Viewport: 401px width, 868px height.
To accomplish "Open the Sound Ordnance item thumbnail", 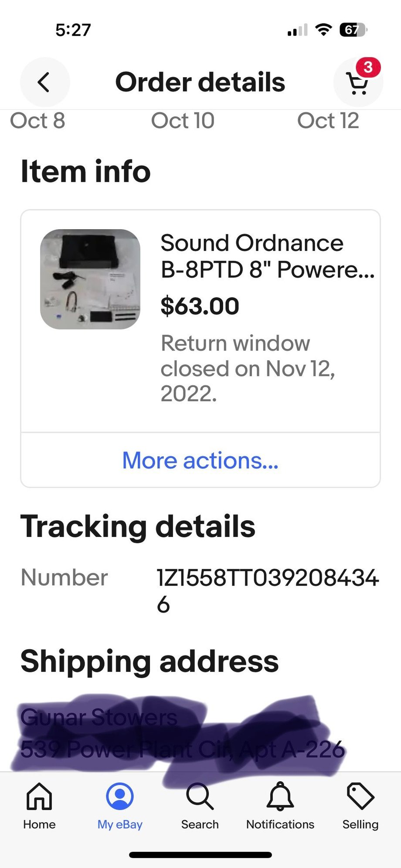I will [x=90, y=279].
